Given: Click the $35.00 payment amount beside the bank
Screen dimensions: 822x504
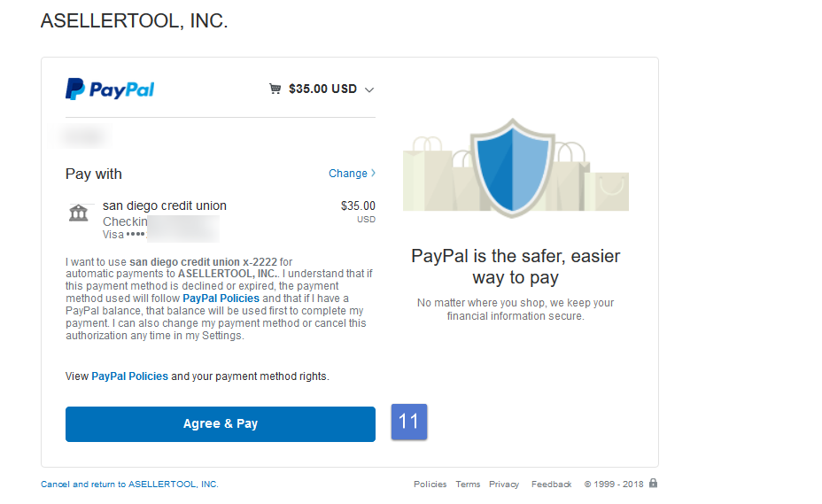Looking at the screenshot, I should 358,205.
